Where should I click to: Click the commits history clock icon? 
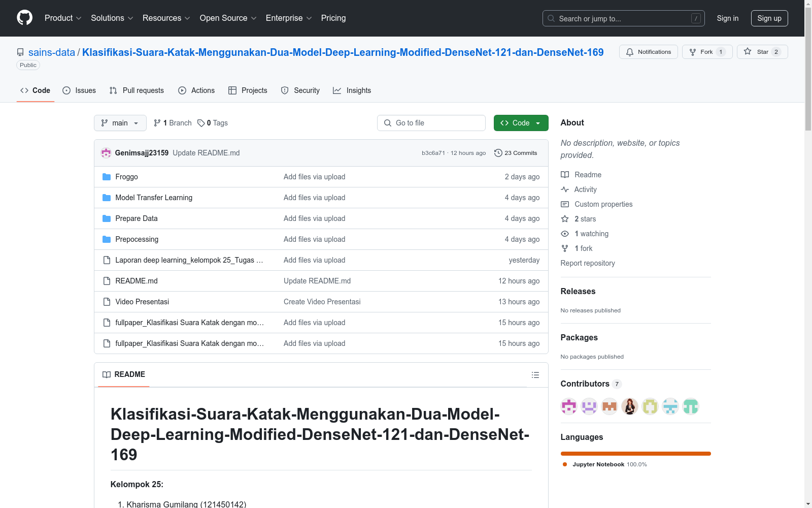point(498,153)
